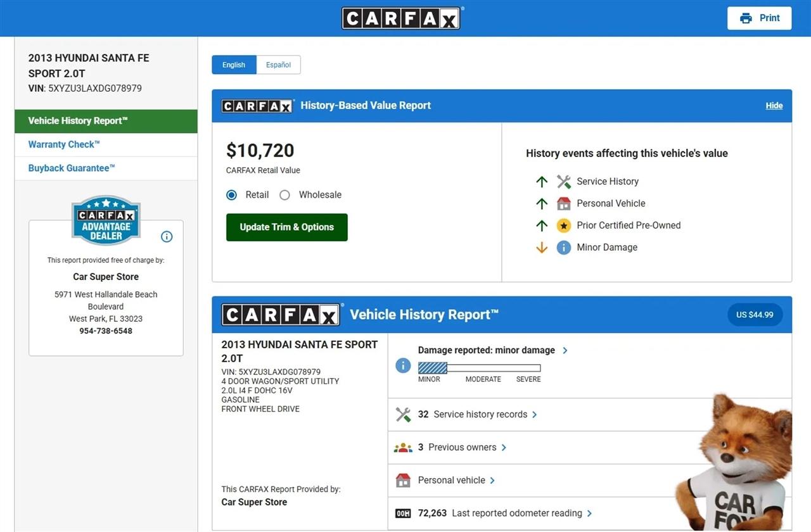Click the CARFAX Advantage Dealer badge
This screenshot has width=811, height=532.
pos(106,220)
